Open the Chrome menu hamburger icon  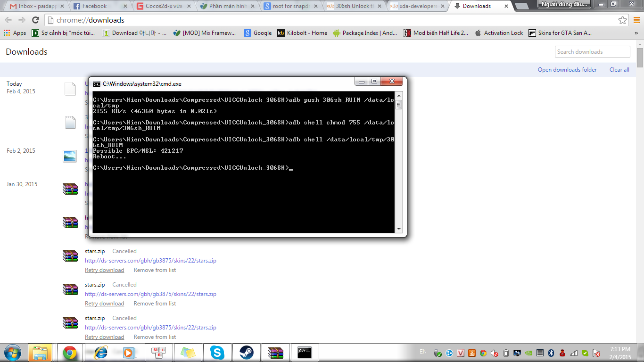pyautogui.click(x=636, y=20)
